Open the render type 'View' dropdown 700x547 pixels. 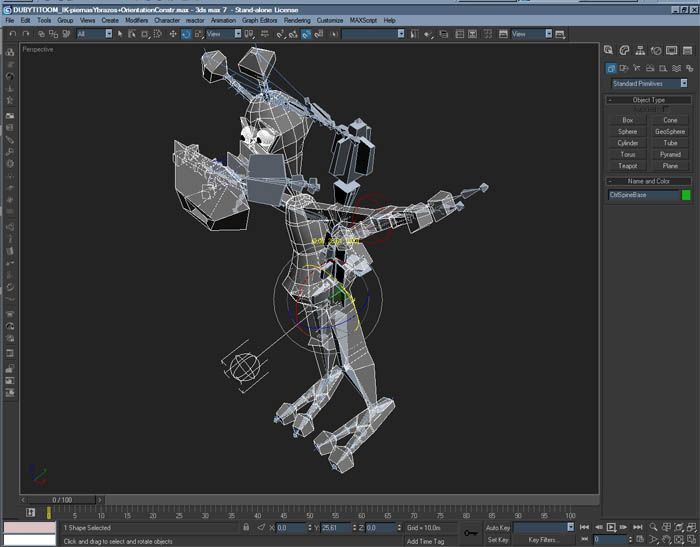tap(532, 33)
